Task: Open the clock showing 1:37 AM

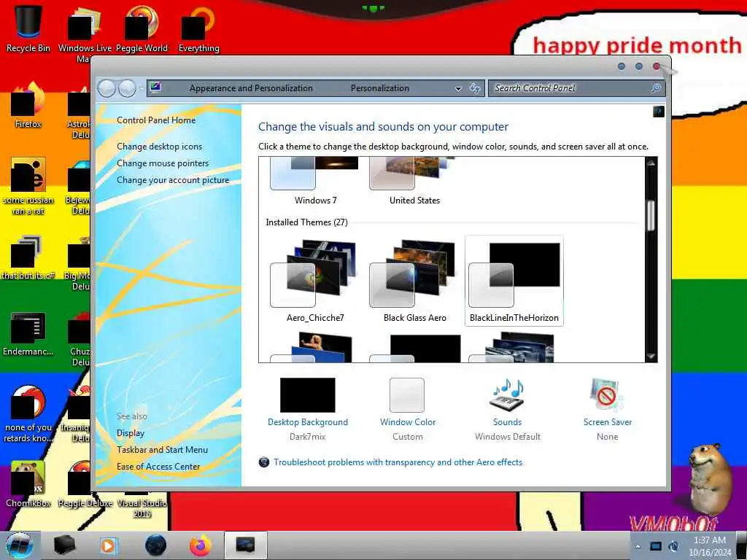Action: point(710,546)
